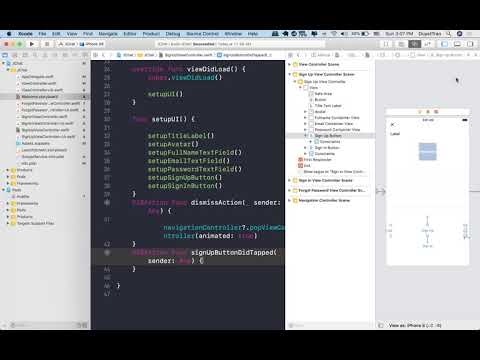The height and width of the screenshot is (360, 480).
Task: Select the highlighted assistant editor button
Action: tap(414, 44)
